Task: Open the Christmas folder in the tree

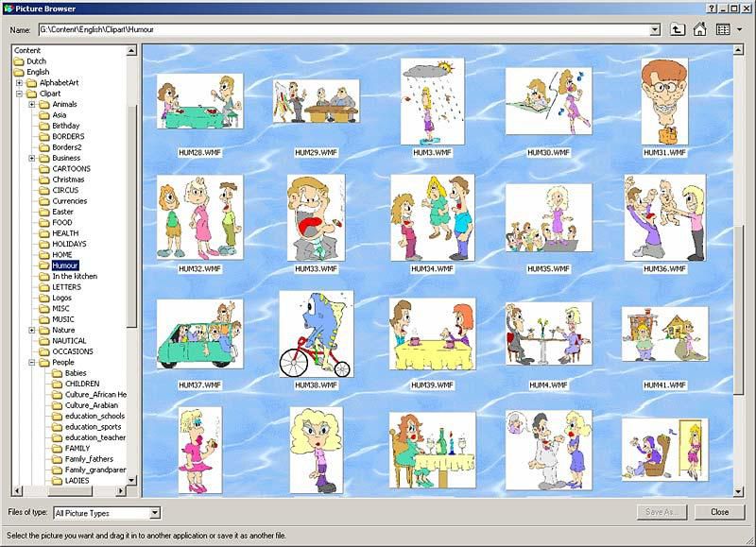Action: click(x=68, y=179)
